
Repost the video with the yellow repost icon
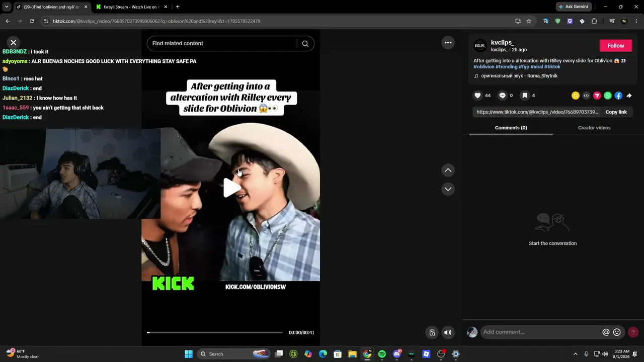[576, 96]
